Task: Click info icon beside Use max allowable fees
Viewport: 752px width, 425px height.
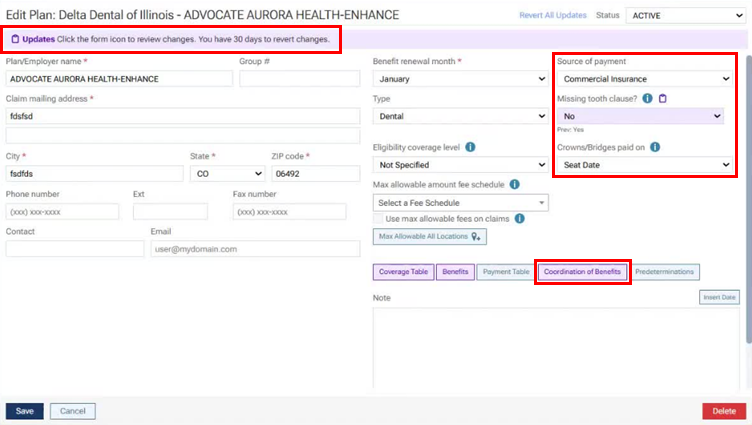Action: pos(519,218)
